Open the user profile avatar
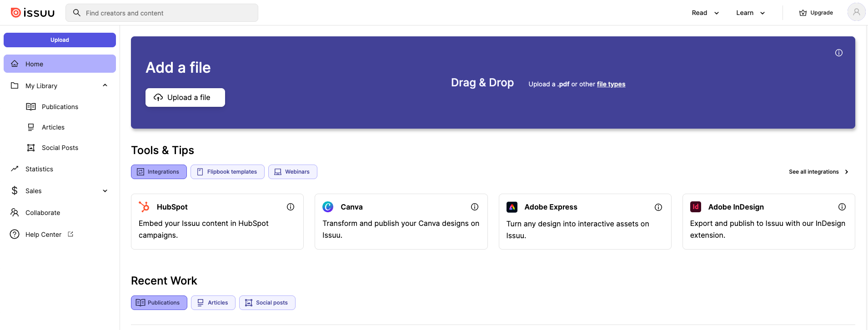 coord(856,12)
